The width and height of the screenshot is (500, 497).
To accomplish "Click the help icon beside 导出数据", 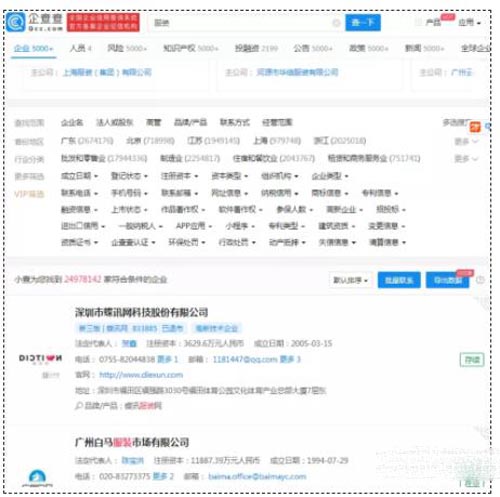I will (x=480, y=280).
